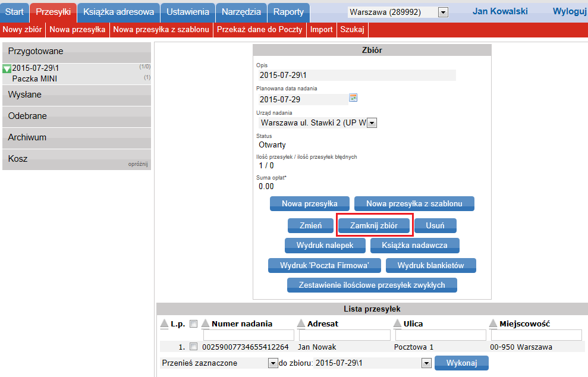
Task: Open the Odebrane section
Action: [77, 117]
